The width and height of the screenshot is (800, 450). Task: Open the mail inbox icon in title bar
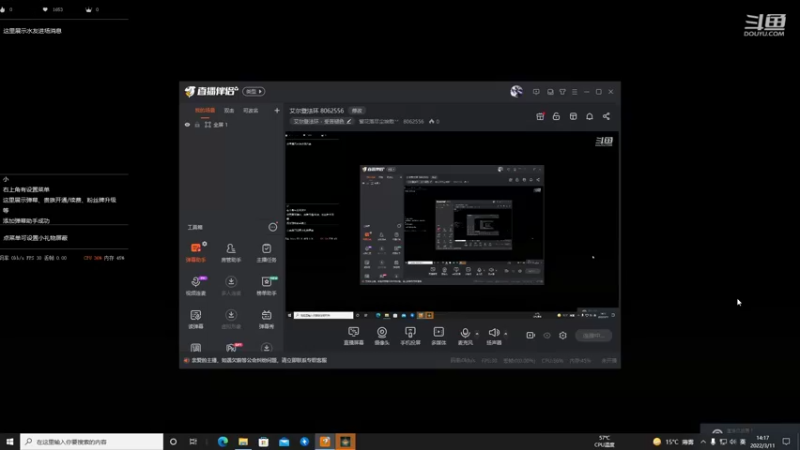coord(550,92)
